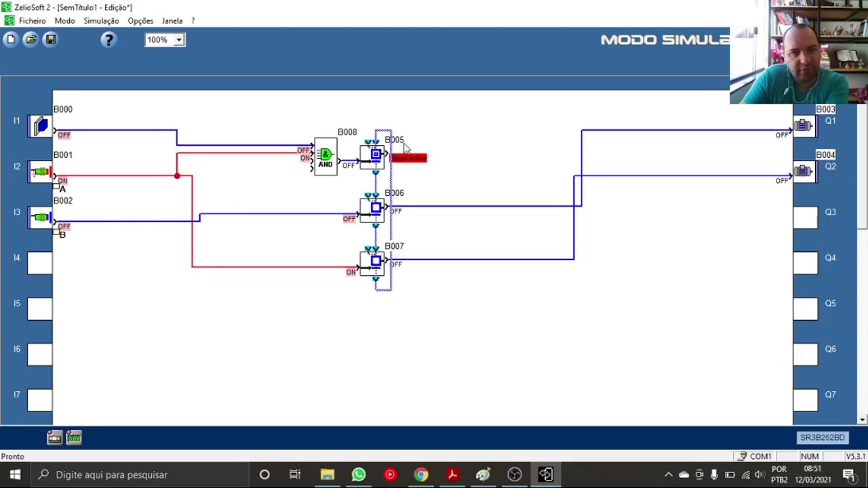This screenshot has height=488, width=868.
Task: Click the ON label on the B007 input
Action: pos(351,272)
